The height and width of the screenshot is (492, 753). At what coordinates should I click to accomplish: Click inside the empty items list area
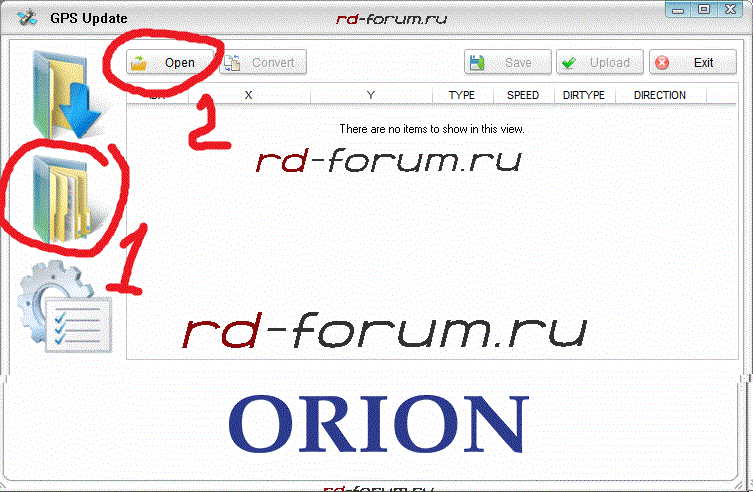(430, 250)
